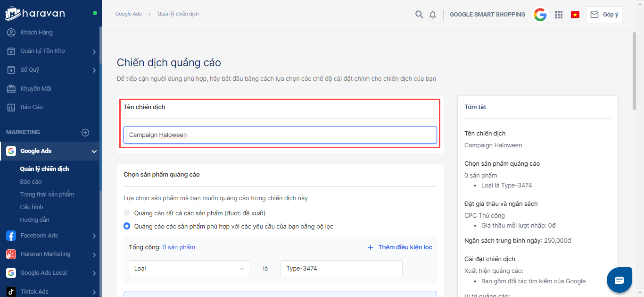The image size is (644, 297).
Task: Click CPC Thủ công text in summary
Action: click(485, 216)
